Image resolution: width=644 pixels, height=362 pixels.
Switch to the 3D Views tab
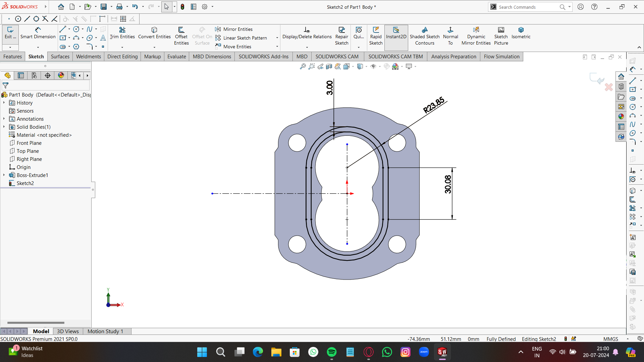(x=68, y=331)
